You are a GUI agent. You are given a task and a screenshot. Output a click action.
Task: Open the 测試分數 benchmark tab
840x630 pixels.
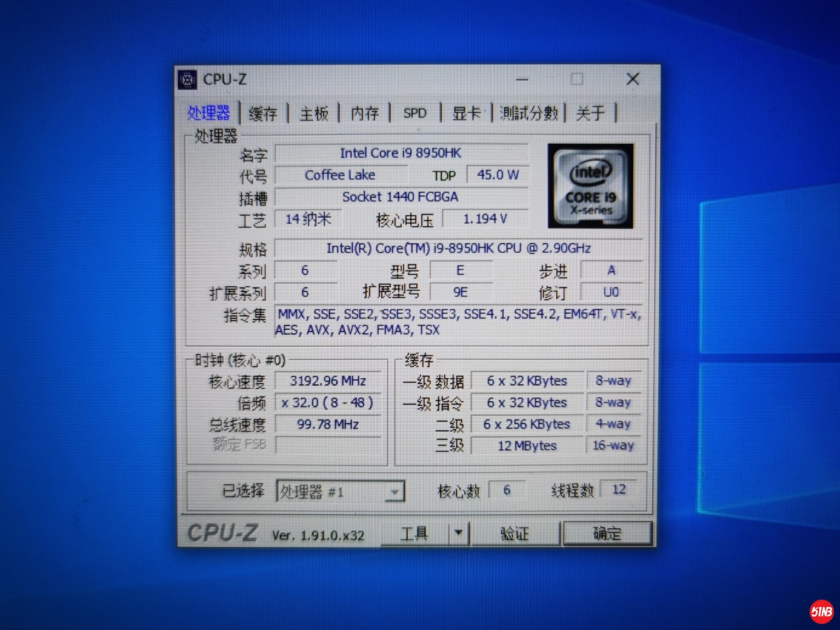tap(528, 113)
